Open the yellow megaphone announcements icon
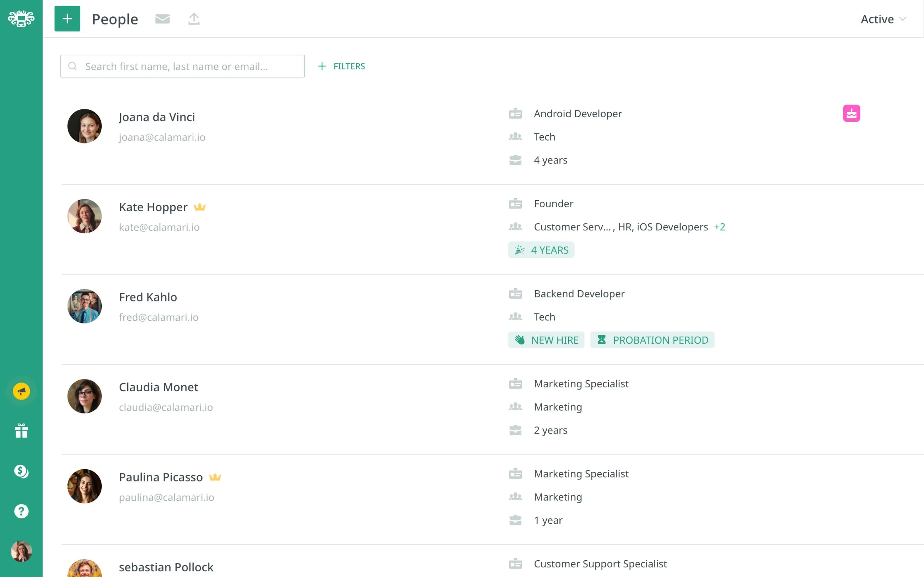The image size is (924, 577). point(21,391)
